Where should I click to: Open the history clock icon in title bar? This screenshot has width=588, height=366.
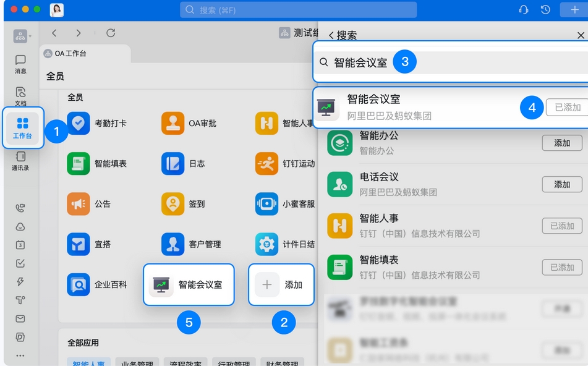(x=545, y=10)
